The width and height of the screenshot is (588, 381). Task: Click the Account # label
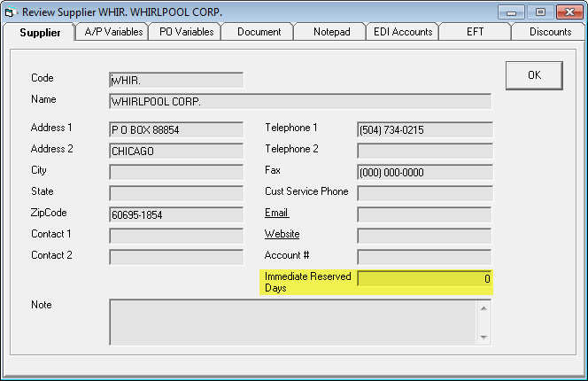tap(287, 255)
